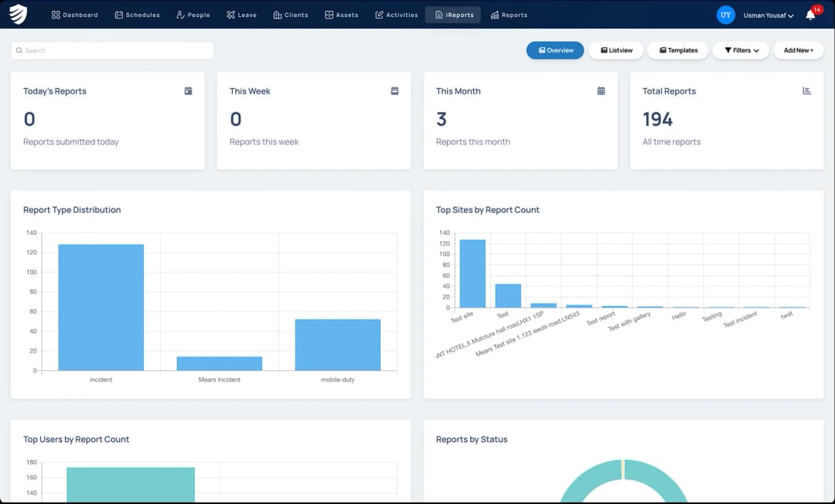Click chart icon on Total Reports card
This screenshot has height=504, width=835.
coord(806,91)
